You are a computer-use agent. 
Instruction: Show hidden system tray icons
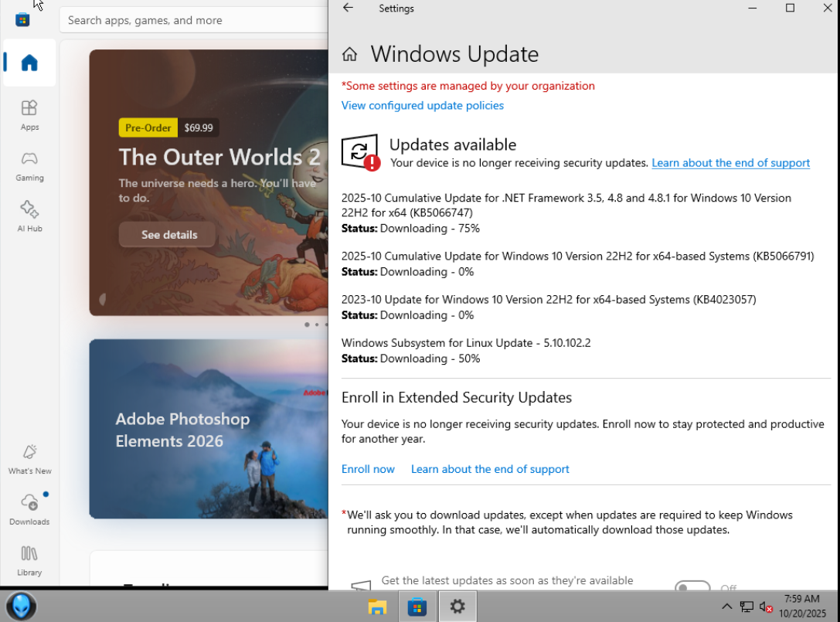(727, 607)
